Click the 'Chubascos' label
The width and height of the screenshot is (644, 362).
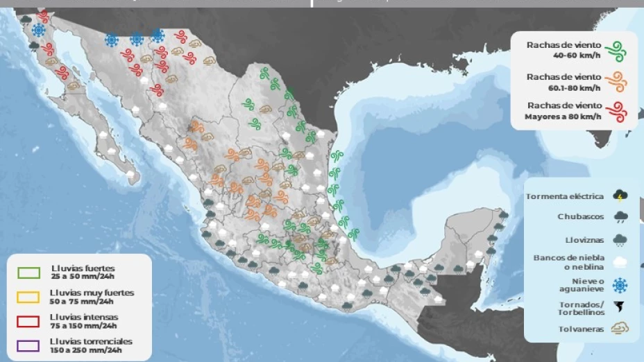coord(581,216)
